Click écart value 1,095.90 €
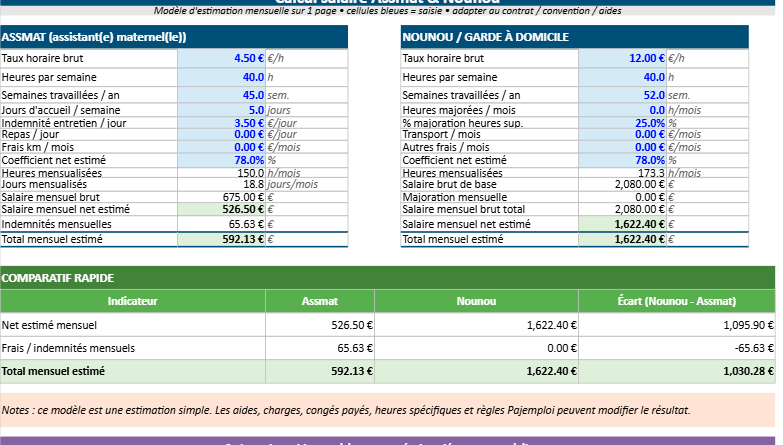 677,325
